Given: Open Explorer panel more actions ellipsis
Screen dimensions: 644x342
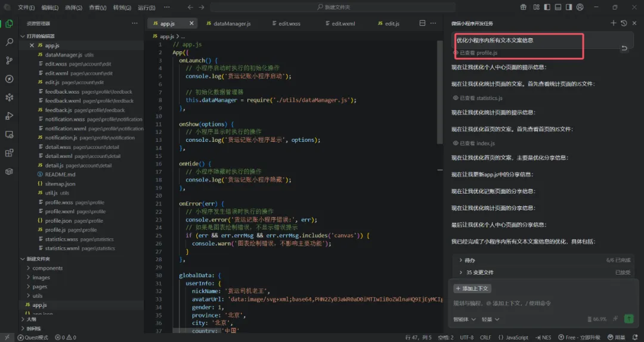Looking at the screenshot, I should coord(135,23).
